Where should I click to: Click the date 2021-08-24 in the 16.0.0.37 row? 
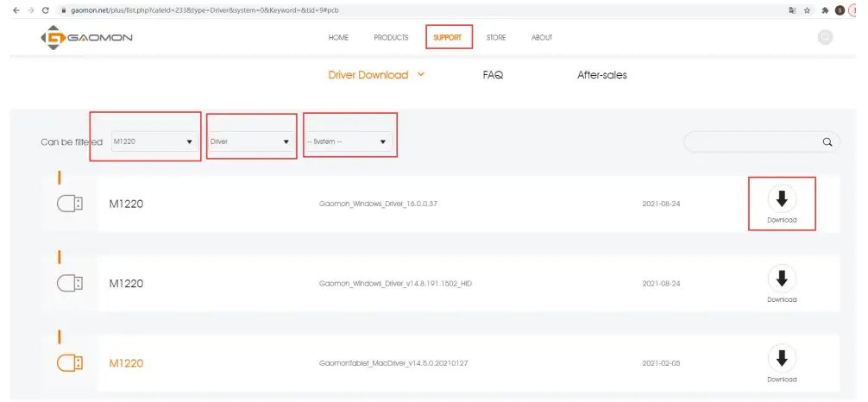coord(661,204)
